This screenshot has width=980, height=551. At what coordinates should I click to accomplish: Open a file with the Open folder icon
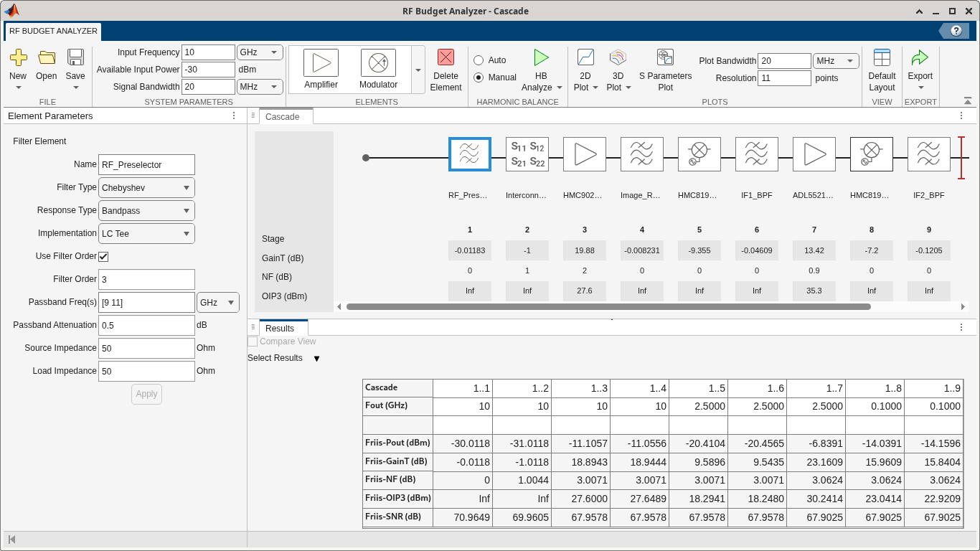[47, 57]
